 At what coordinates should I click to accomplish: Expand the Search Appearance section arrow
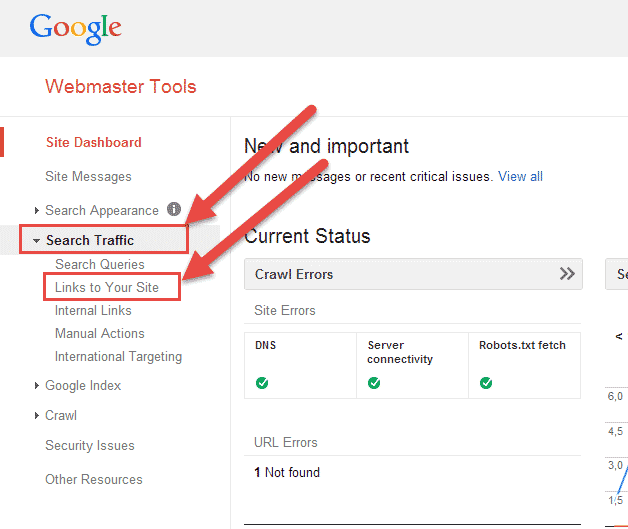(37, 210)
